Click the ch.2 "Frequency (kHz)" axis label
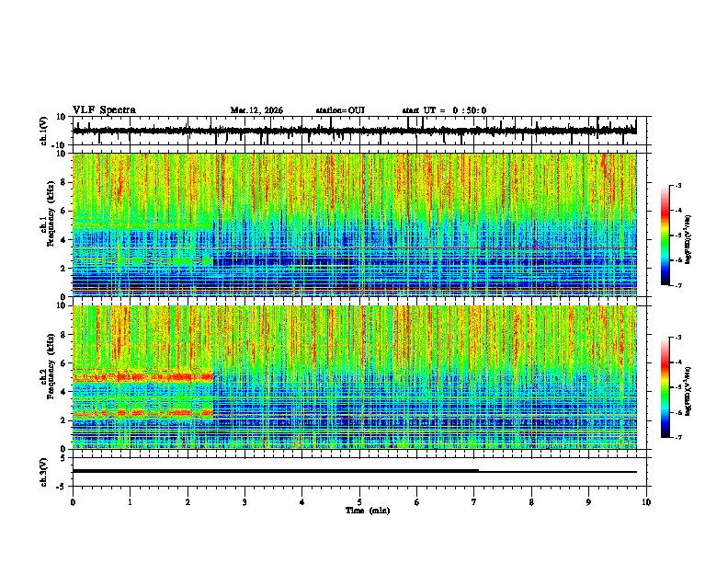Image resolution: width=728 pixels, height=563 pixels. click(51, 366)
